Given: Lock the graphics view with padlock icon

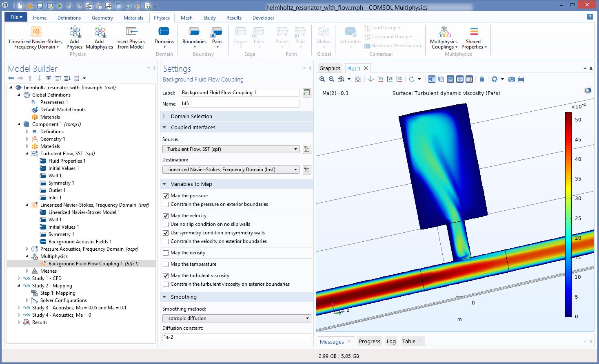Looking at the screenshot, I should [x=482, y=79].
